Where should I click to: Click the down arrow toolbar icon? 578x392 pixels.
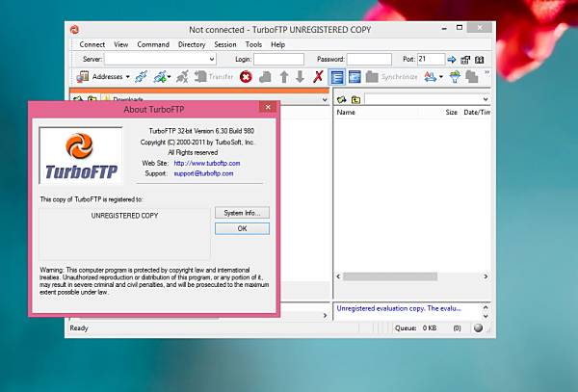click(x=300, y=77)
